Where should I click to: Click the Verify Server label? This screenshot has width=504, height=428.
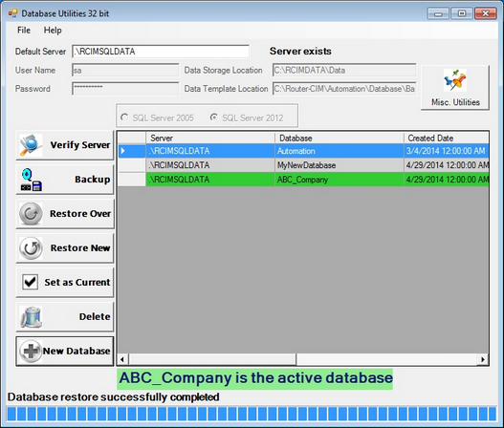pos(80,145)
